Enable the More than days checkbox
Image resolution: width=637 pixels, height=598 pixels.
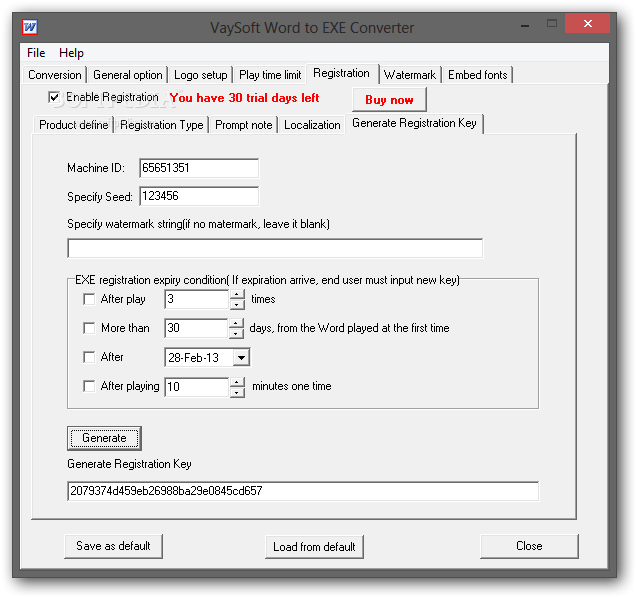[89, 328]
